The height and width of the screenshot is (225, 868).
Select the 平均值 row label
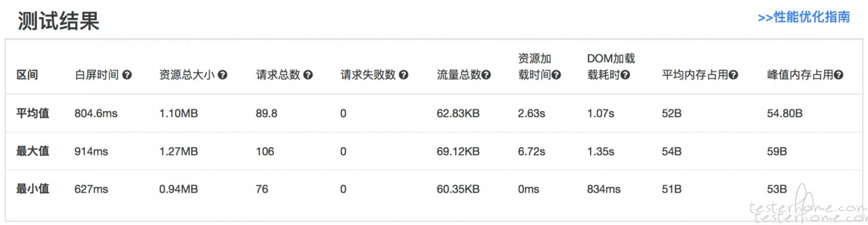point(33,113)
